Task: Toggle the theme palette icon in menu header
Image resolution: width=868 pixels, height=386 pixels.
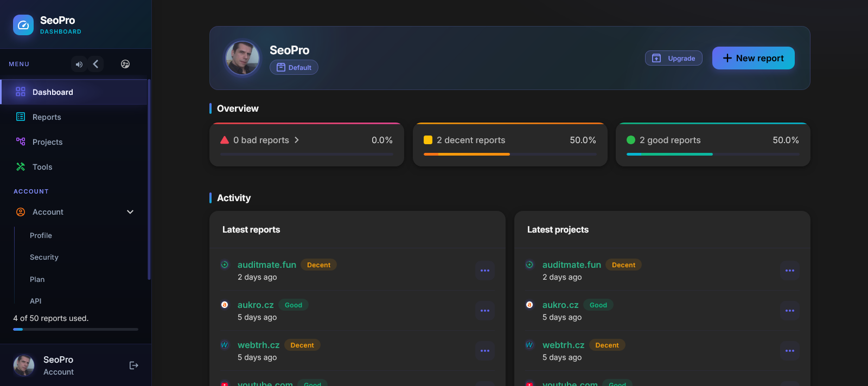Action: 125,64
